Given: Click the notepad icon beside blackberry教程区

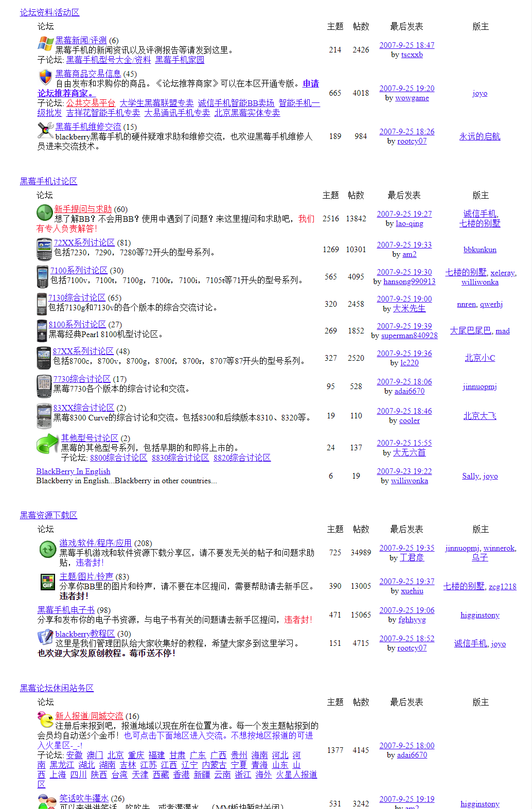Looking at the screenshot, I should tap(45, 637).
